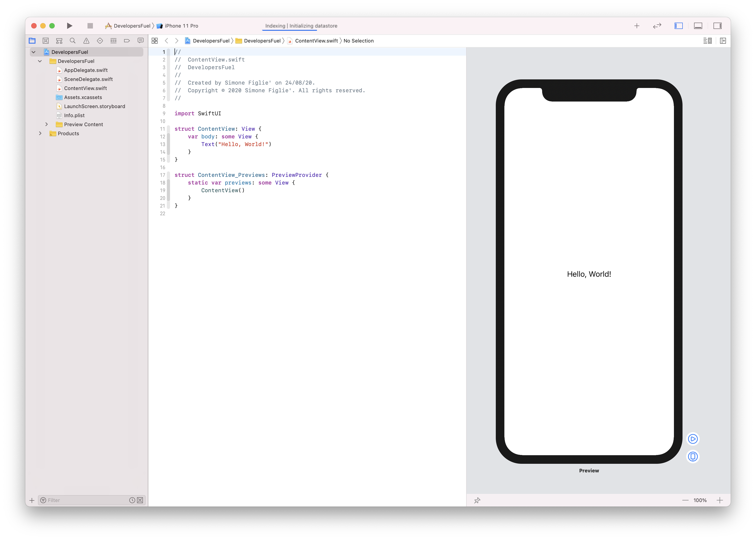756x540 pixels.
Task: Preview on device button in canvas
Action: 693,457
